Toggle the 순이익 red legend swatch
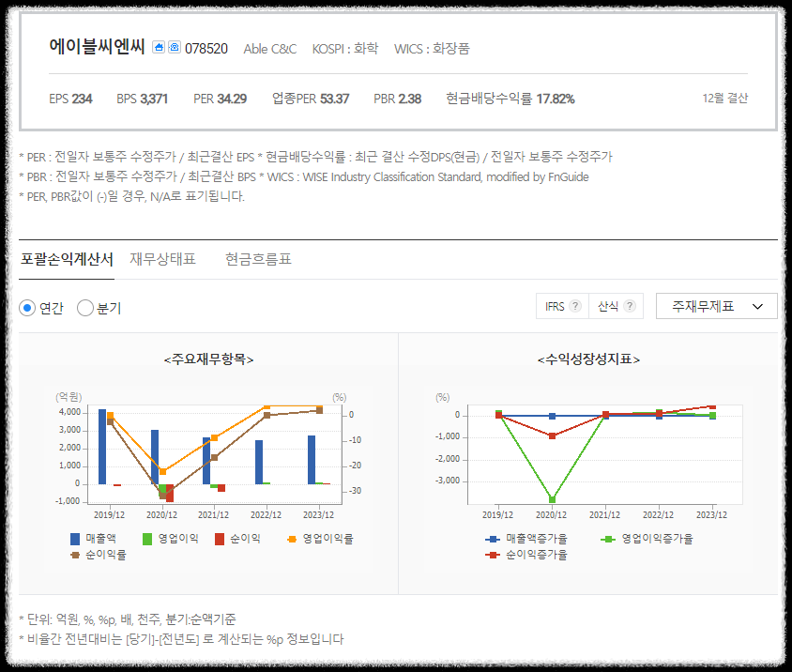 point(220,539)
